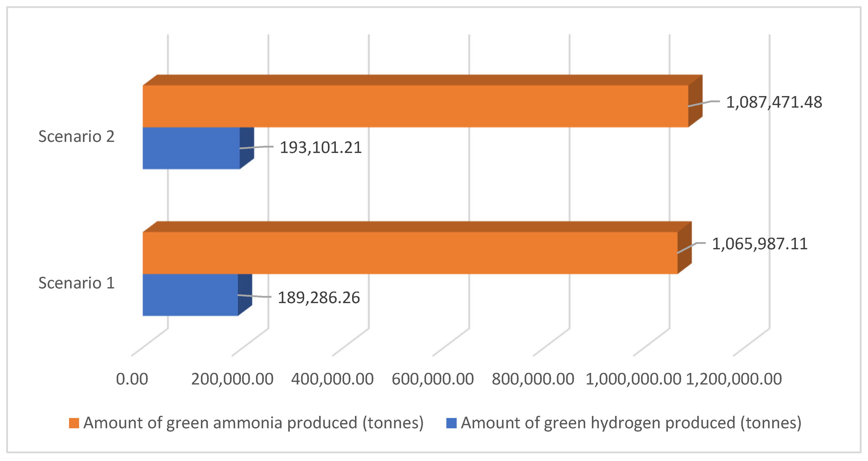Click the orange ammonia legend swatch
The image size is (868, 461).
pos(74,423)
